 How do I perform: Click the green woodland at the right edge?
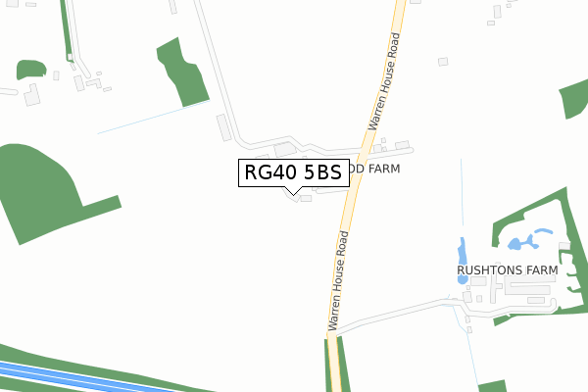tap(574, 99)
